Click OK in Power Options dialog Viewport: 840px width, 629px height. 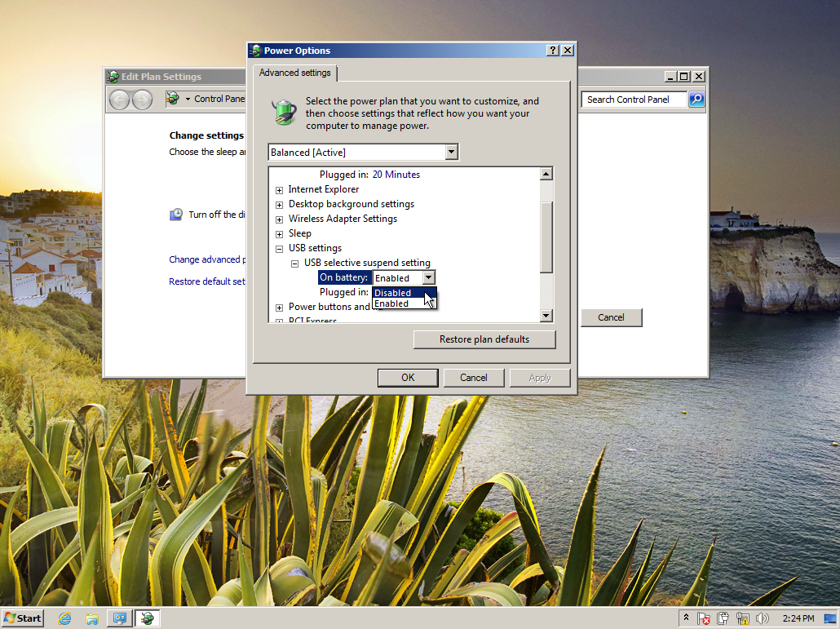408,378
